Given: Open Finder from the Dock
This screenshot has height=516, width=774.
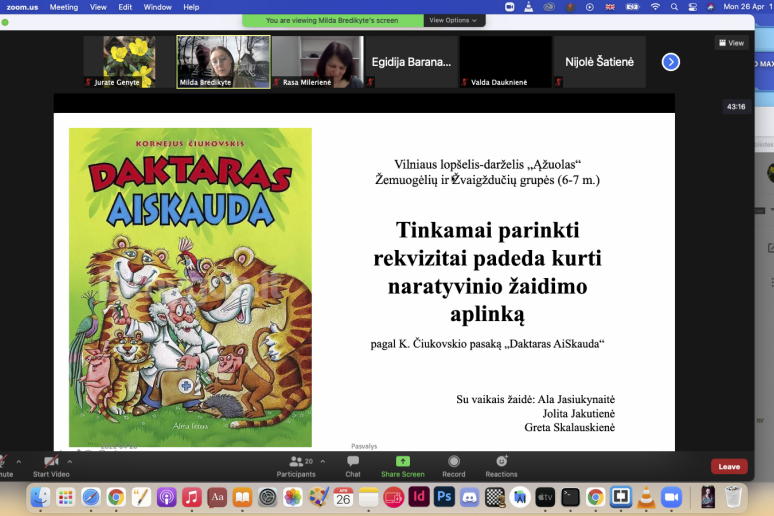Looking at the screenshot, I should tap(40, 497).
